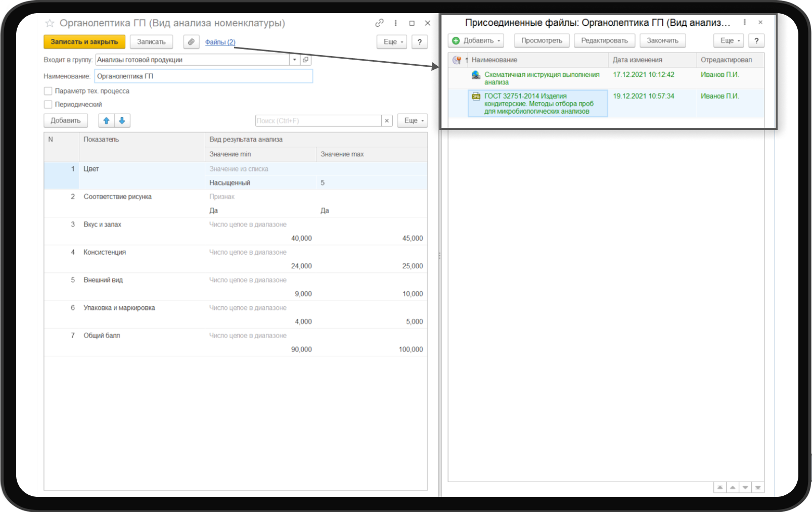This screenshot has height=512, width=812.
Task: Click the 100,000 max value cell
Action: coord(372,350)
